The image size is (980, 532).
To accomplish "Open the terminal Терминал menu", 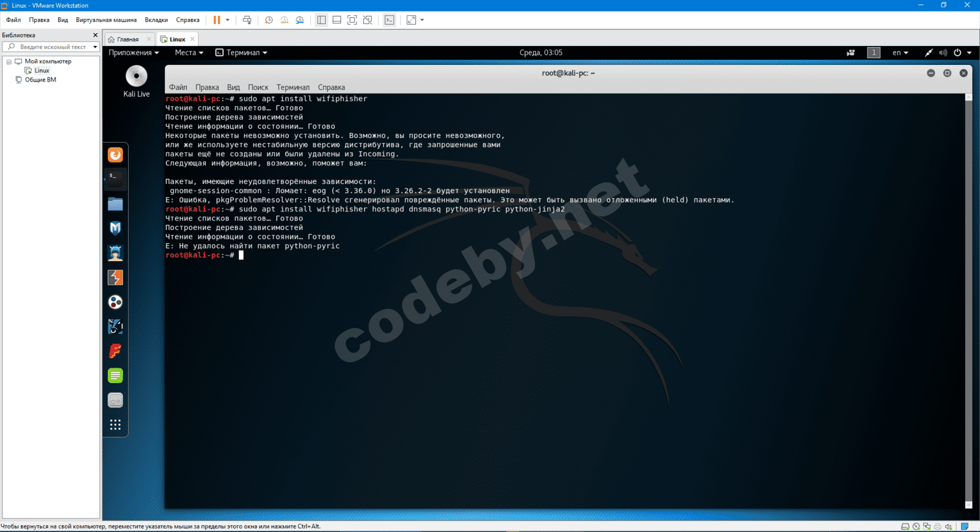I will (293, 88).
